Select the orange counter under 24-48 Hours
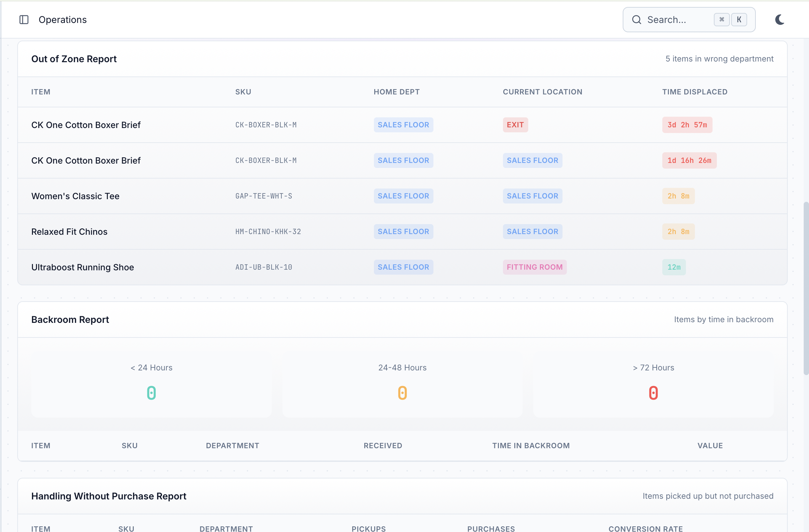Viewport: 809px width, 532px height. 403,393
